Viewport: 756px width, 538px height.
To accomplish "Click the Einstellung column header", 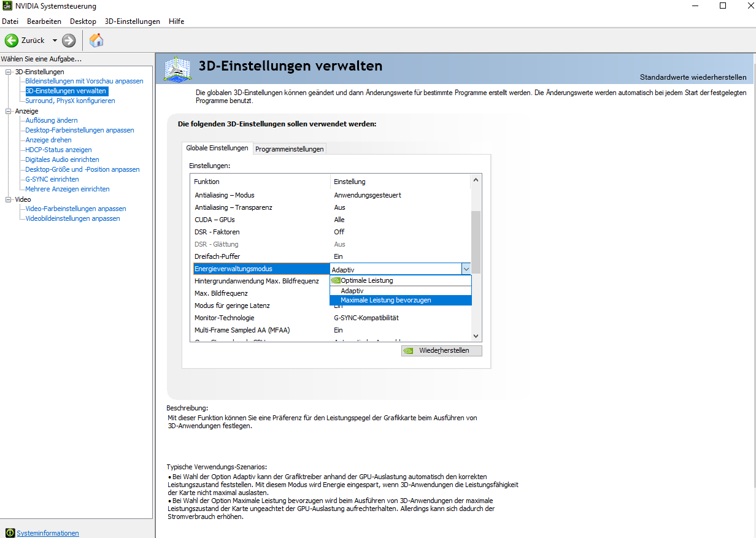I will point(401,182).
